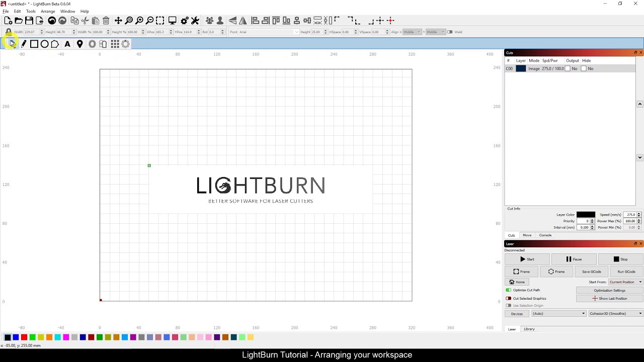The height and width of the screenshot is (362, 644).
Task: Cut selection using the scissors icon
Action: pyautogui.click(x=85, y=21)
